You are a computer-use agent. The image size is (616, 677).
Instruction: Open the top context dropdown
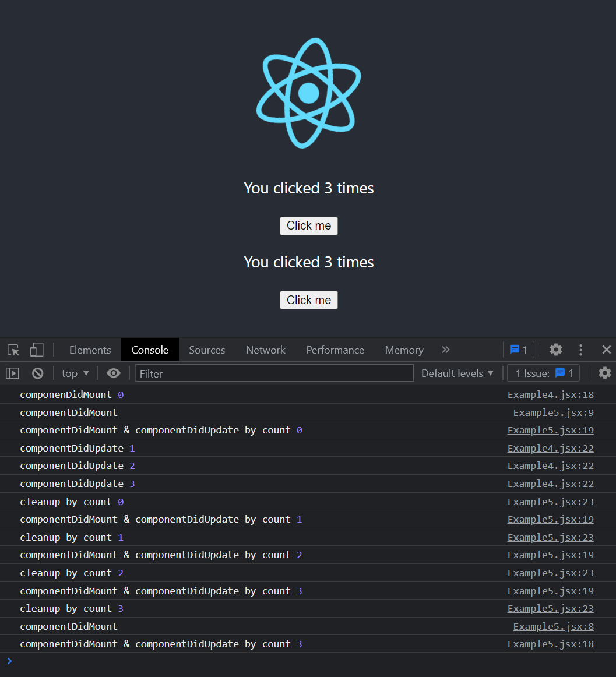pos(75,373)
